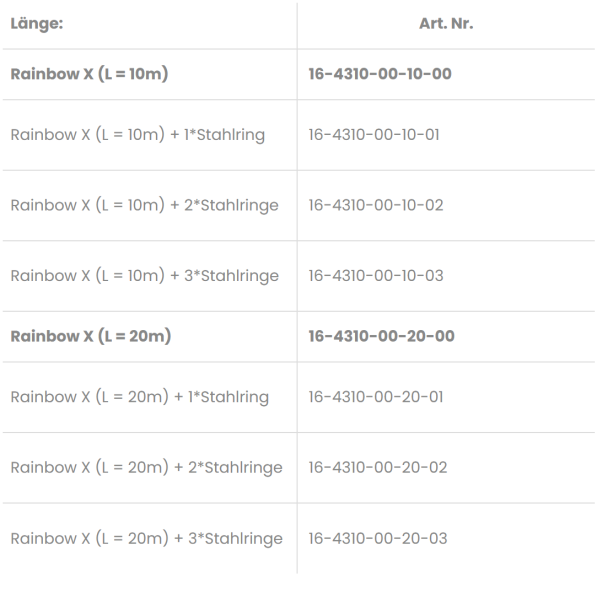Select Rainbow X (L = 10m) + 2*Stahlringe

pos(143,205)
